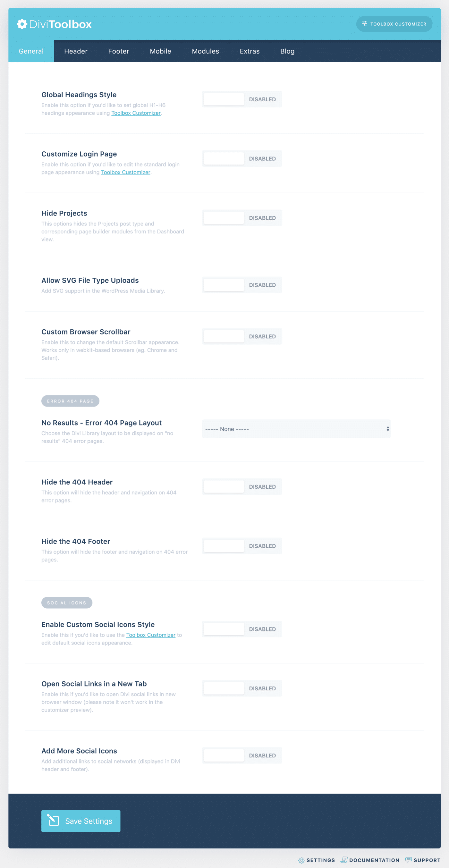The width and height of the screenshot is (449, 868).
Task: Enable the Global Headings Style toggle
Action: click(x=242, y=99)
